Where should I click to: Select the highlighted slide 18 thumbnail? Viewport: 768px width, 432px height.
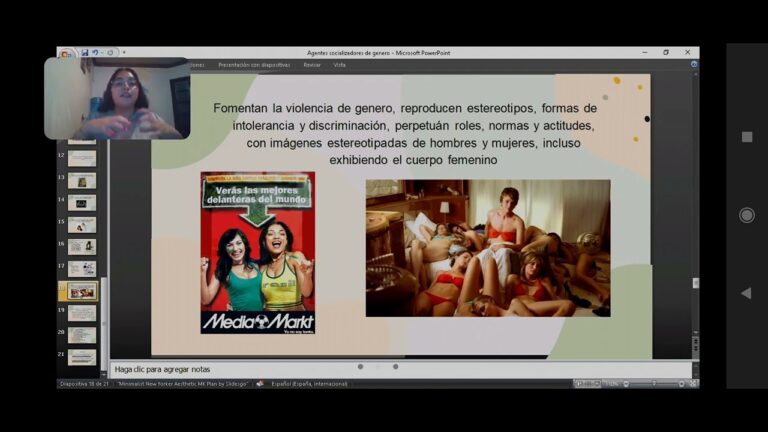tap(82, 291)
